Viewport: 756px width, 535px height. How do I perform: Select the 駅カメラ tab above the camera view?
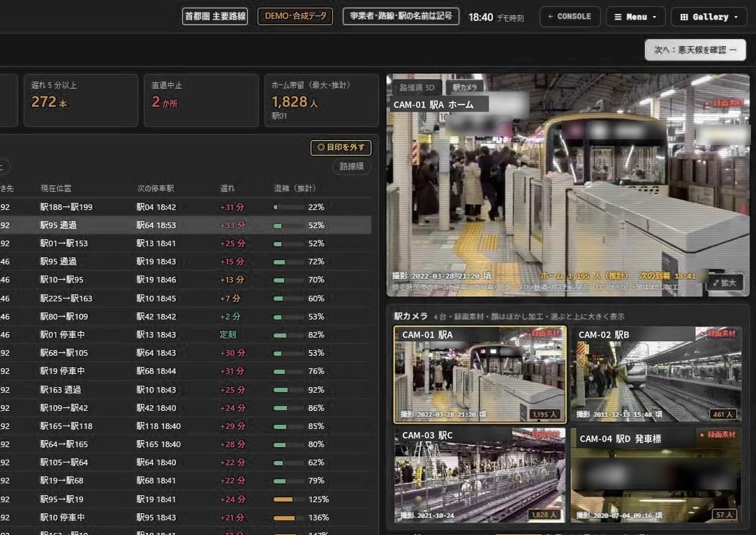click(x=465, y=87)
